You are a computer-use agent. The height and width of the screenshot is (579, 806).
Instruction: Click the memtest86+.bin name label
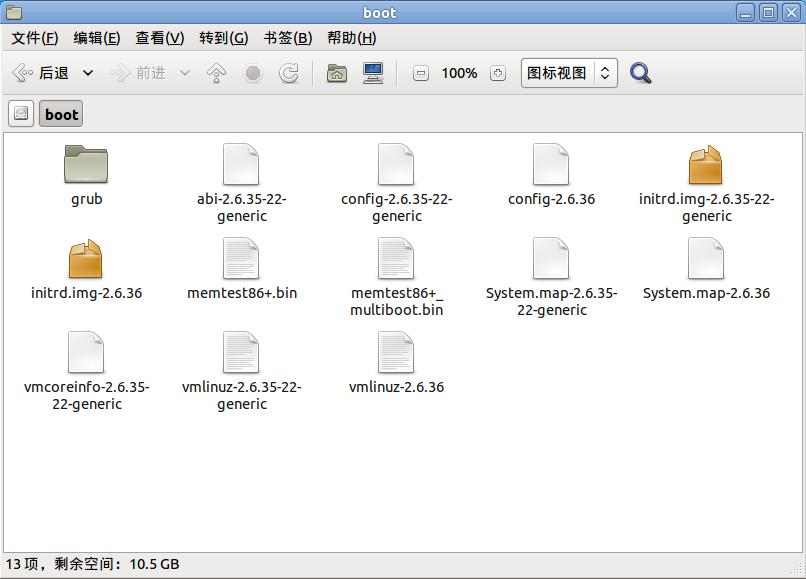coord(242,293)
